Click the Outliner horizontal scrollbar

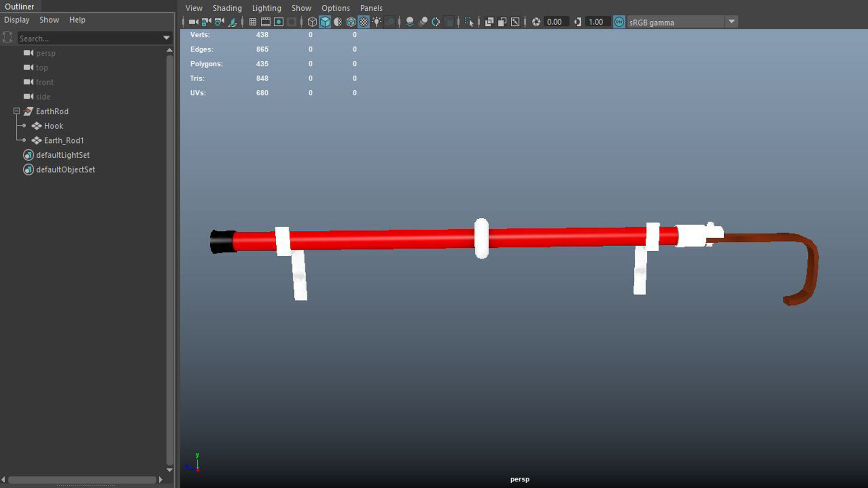click(81, 479)
